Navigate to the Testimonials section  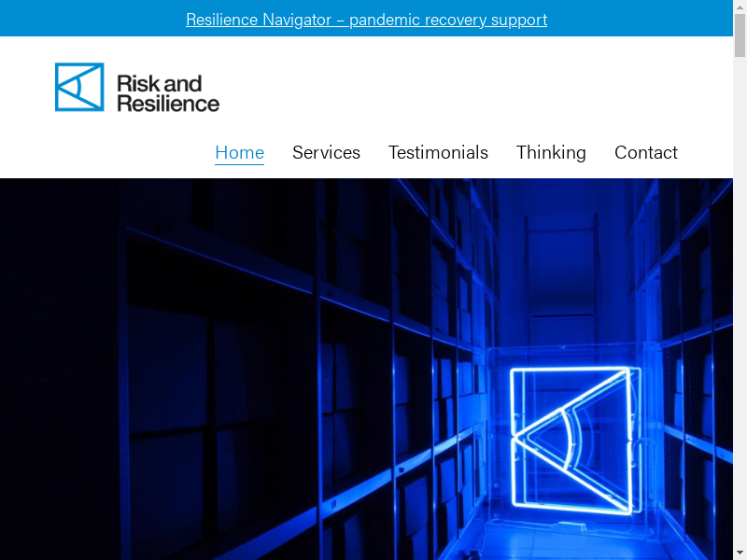[x=438, y=152]
